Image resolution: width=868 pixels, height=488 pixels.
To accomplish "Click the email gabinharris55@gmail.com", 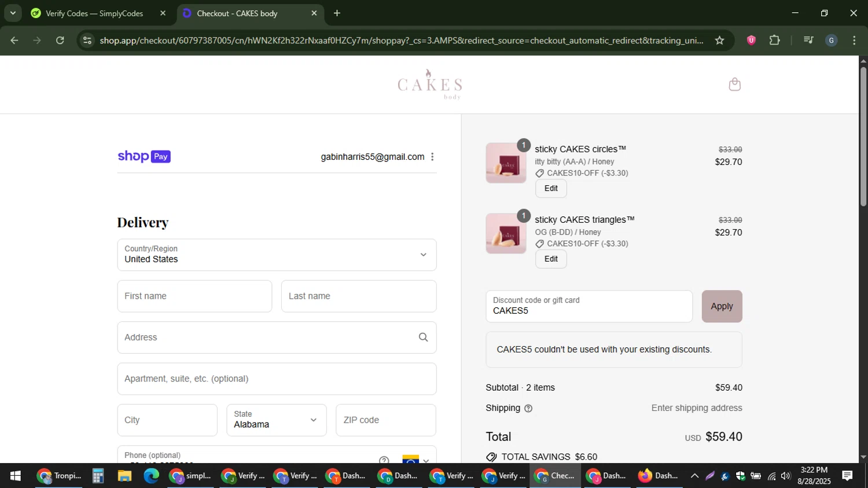I will click(x=373, y=157).
